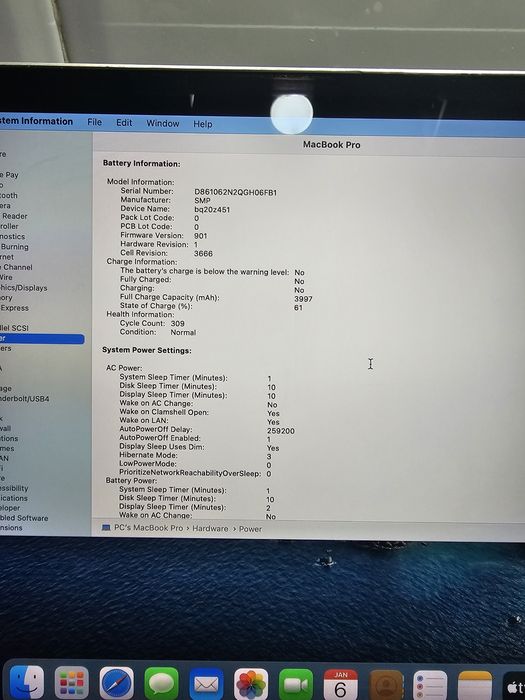Image resolution: width=525 pixels, height=700 pixels.
Task: Click the AC Power label
Action: pos(124,368)
